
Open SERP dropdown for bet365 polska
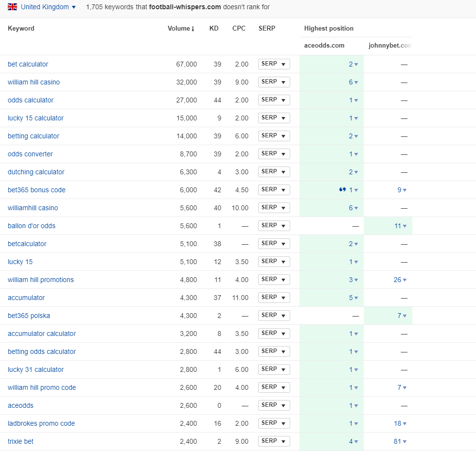274,316
